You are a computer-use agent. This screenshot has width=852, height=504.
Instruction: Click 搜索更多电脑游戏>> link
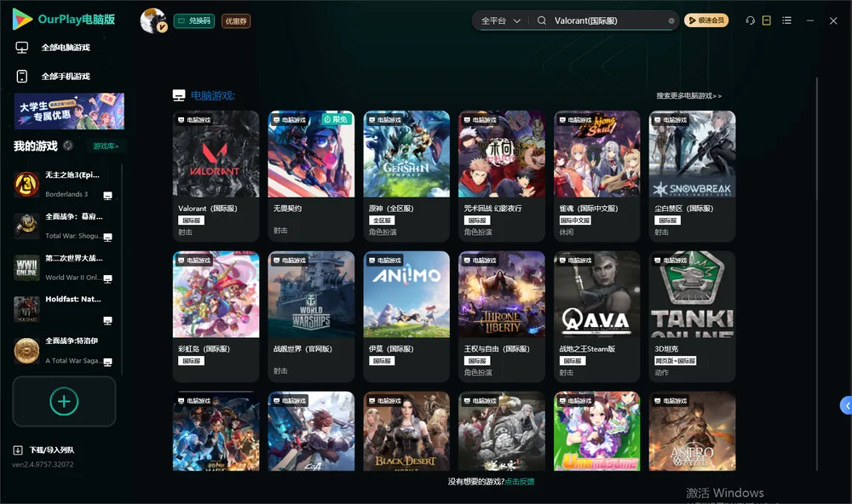[x=688, y=95]
